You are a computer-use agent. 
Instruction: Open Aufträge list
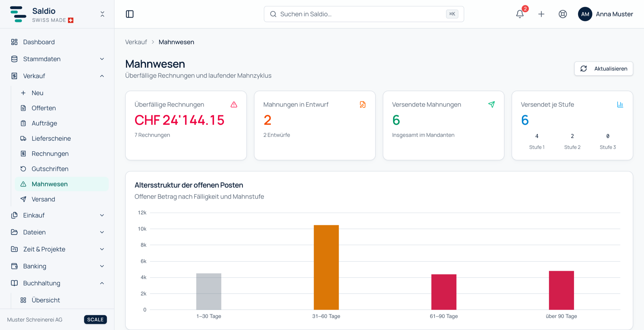coord(62,123)
